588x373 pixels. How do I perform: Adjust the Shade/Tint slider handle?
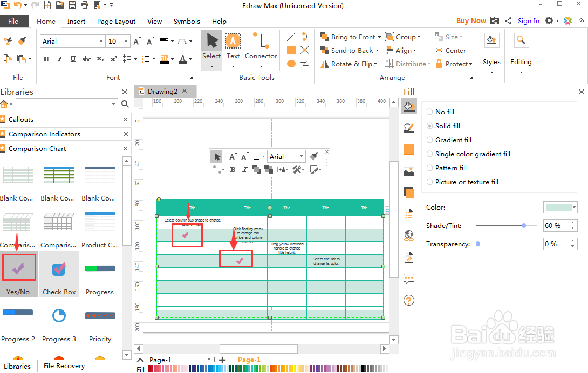pos(524,226)
